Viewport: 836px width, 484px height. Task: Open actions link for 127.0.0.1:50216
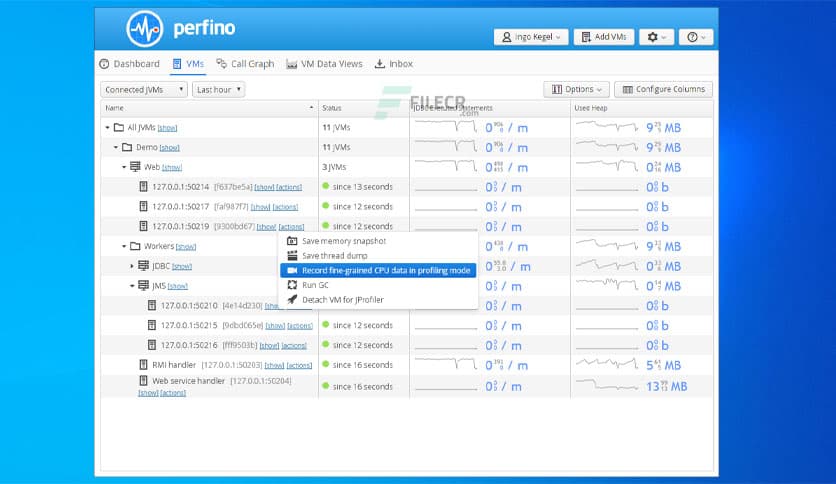[x=294, y=345]
